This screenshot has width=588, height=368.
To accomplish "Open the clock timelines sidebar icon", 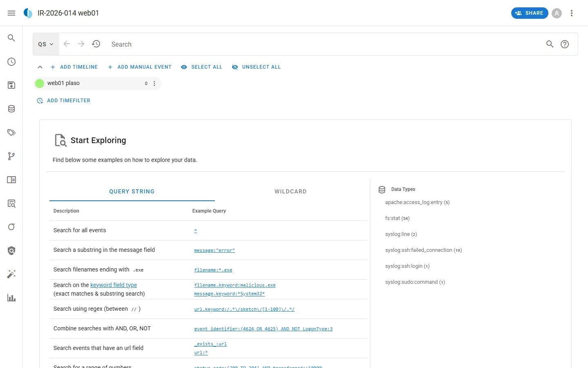I will [11, 62].
